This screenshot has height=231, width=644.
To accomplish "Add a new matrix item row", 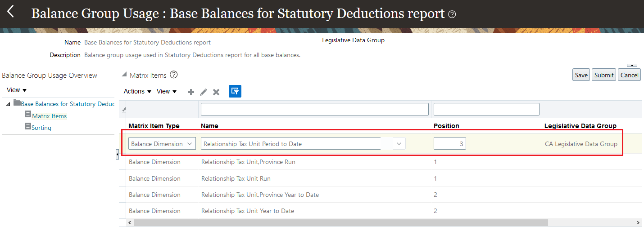I will [191, 92].
